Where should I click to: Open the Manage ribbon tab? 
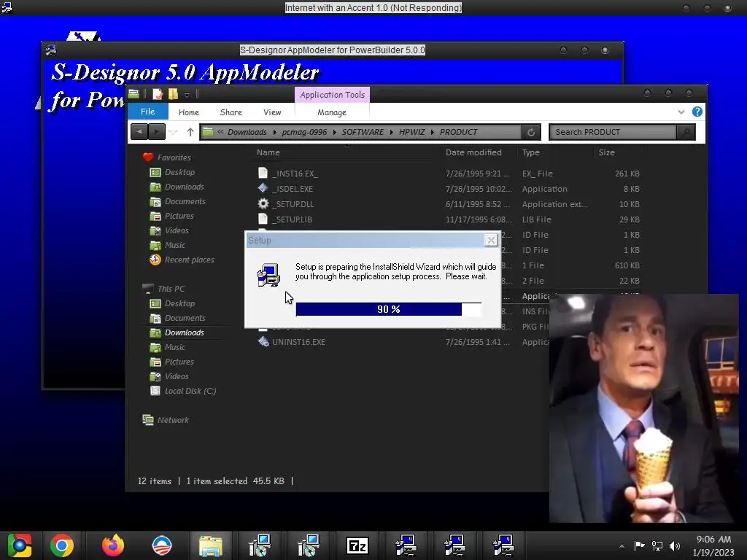pyautogui.click(x=332, y=112)
